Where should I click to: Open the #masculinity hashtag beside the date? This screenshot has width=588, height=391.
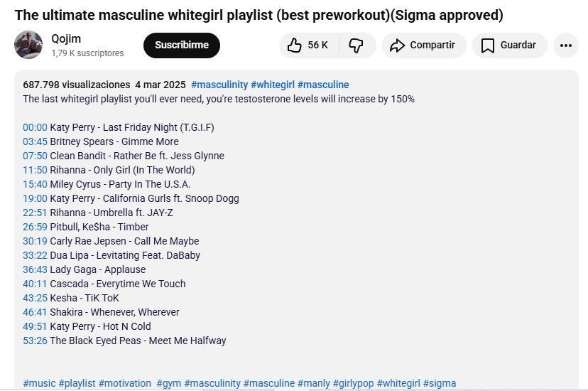(x=219, y=85)
